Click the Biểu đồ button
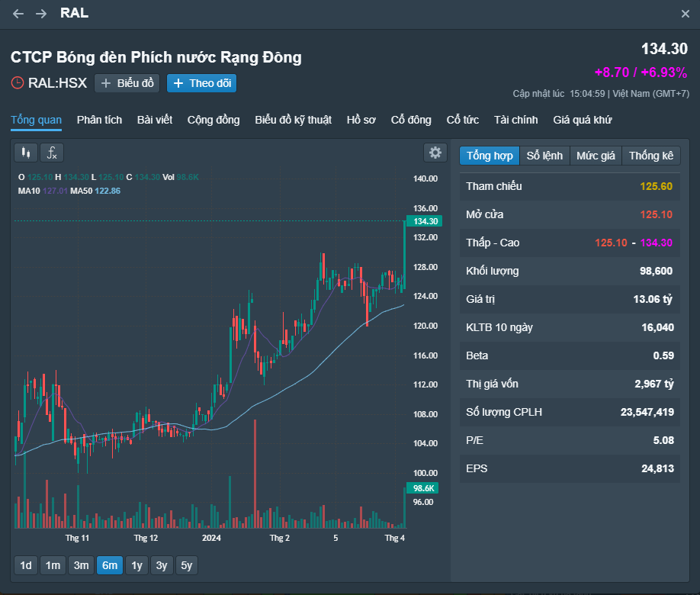This screenshot has width=700, height=595. click(127, 83)
